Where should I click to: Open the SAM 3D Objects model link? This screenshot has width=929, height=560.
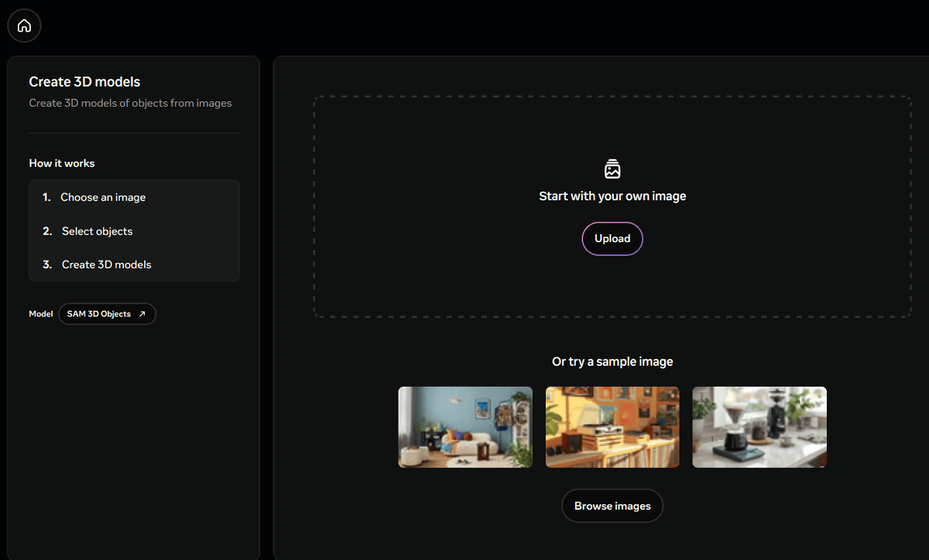pos(100,314)
